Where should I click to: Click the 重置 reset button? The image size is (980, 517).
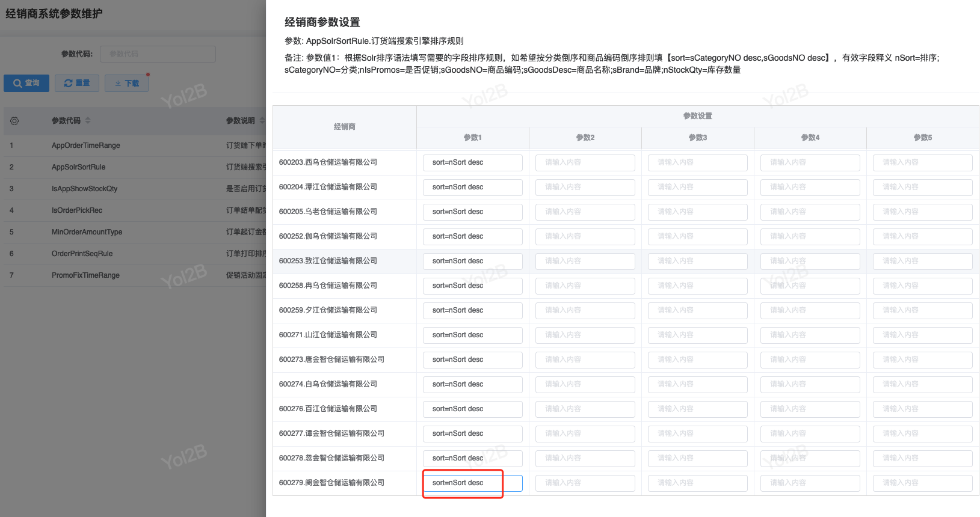tap(77, 84)
